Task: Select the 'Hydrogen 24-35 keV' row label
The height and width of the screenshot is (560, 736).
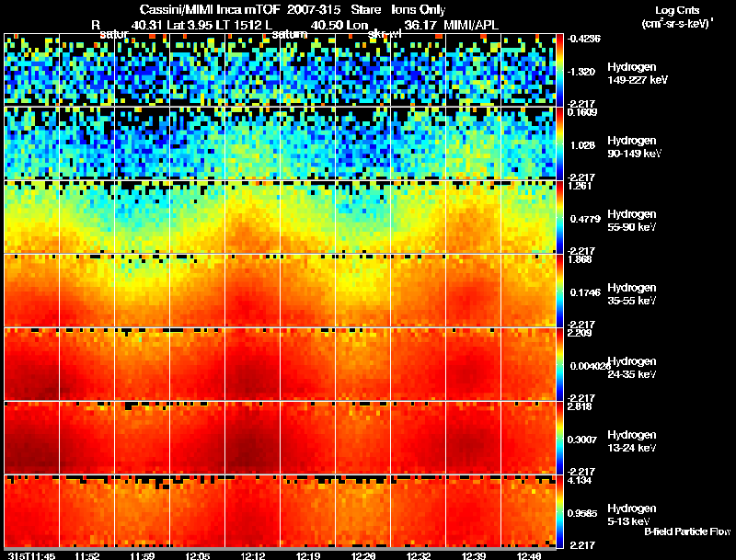Action: pyautogui.click(x=632, y=368)
